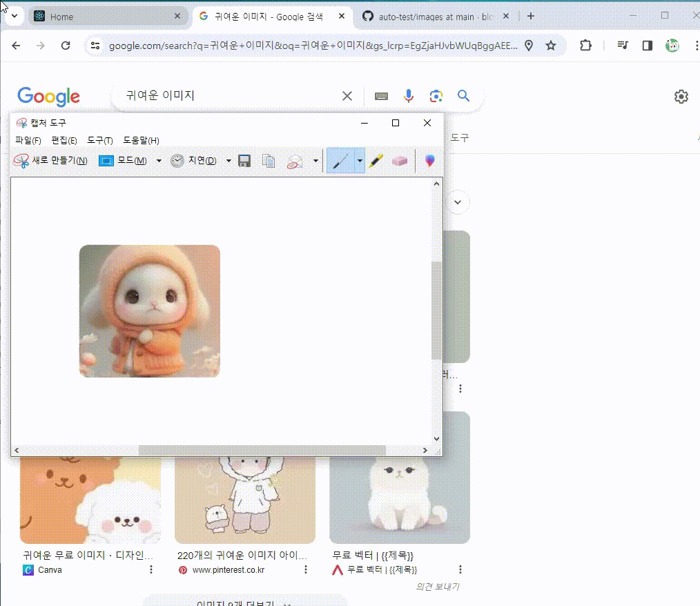Image resolution: width=700 pixels, height=606 pixels.
Task: Click the address bar URL
Action: click(313, 46)
